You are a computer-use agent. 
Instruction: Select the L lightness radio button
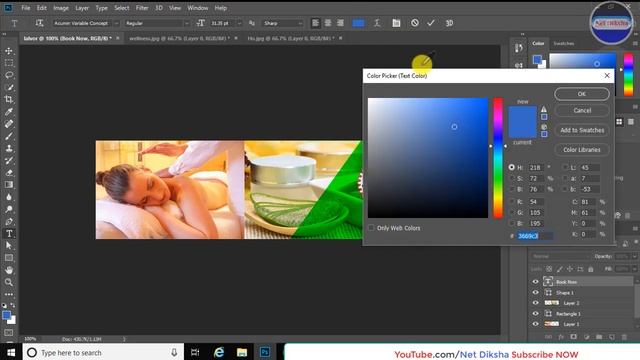pyautogui.click(x=565, y=167)
